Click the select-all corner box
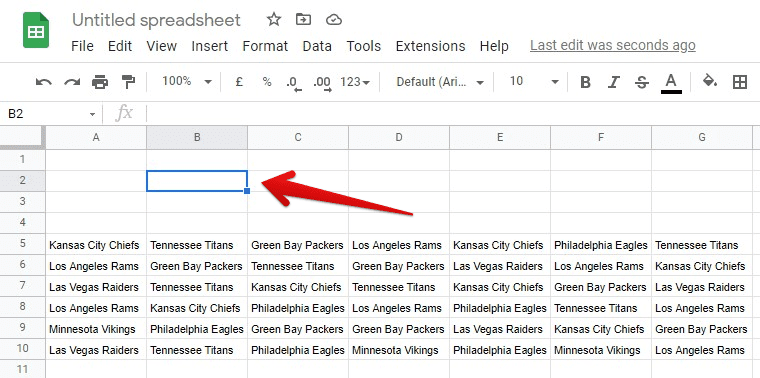This screenshot has width=760, height=378. coord(23,137)
